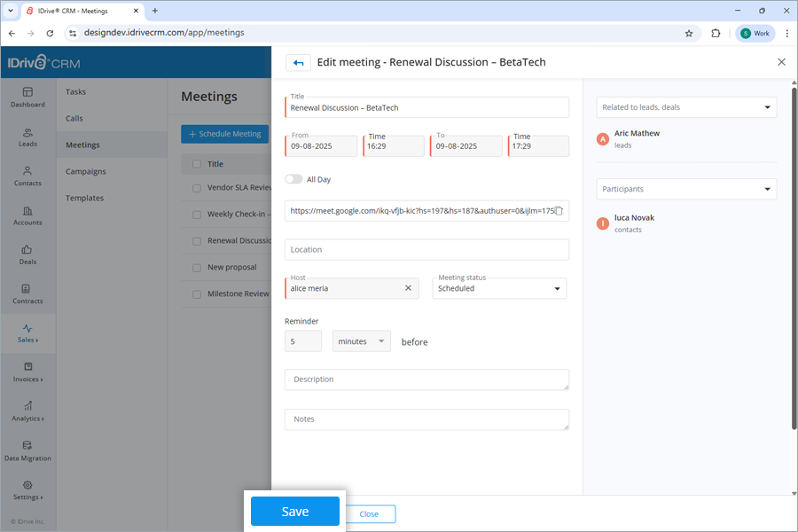Viewport: 798px width, 532px height.
Task: Check the select-all box beside Title header
Action: [197, 164]
